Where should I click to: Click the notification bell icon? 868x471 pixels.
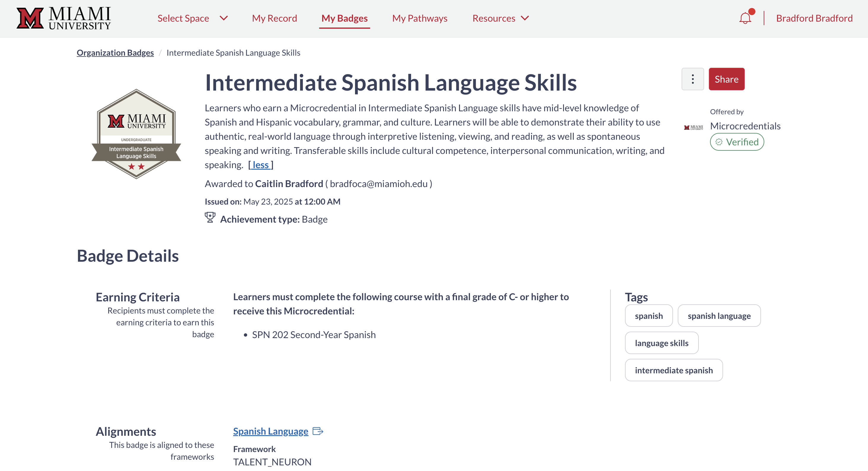pos(745,18)
